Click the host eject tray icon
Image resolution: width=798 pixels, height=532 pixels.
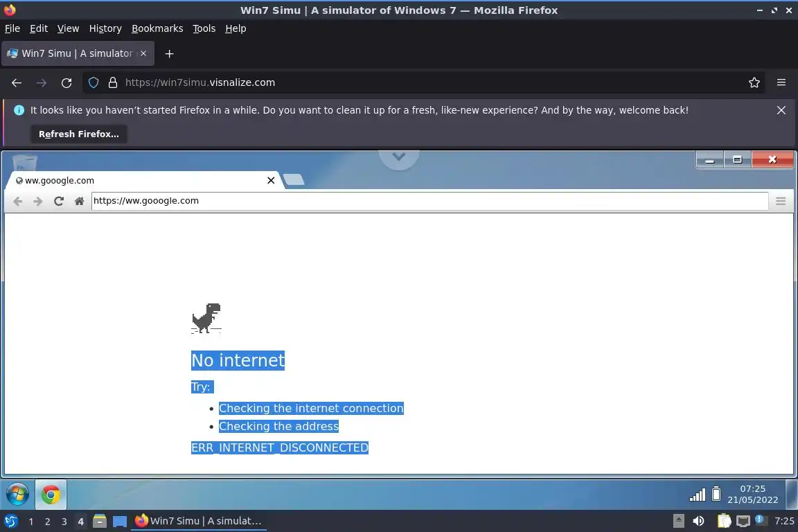pos(678,521)
